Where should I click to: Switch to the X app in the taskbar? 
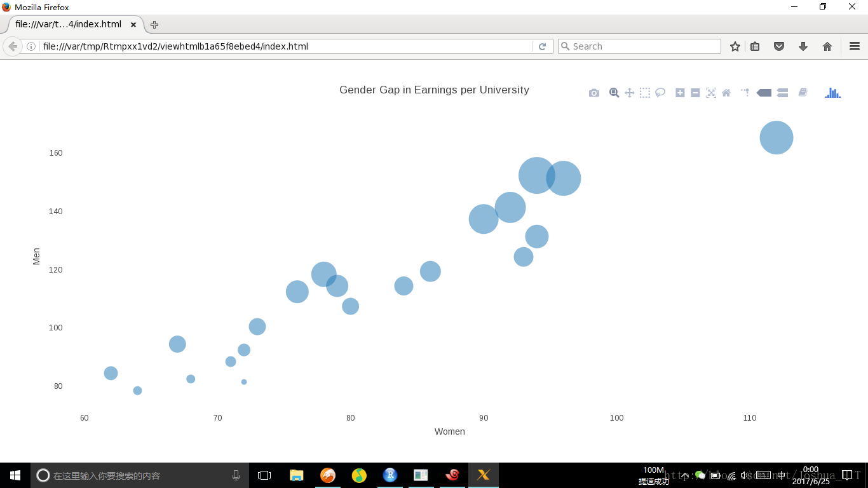(484, 475)
